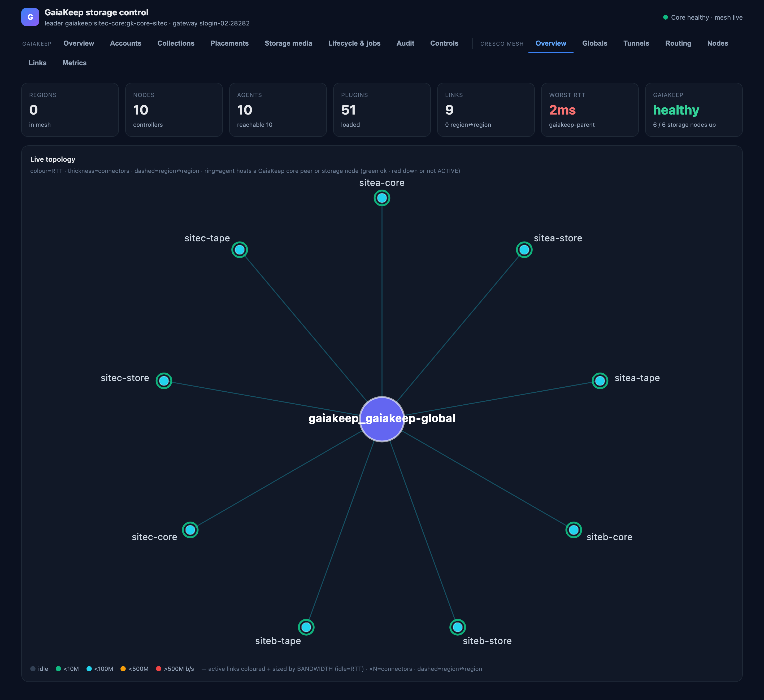The width and height of the screenshot is (764, 700).
Task: Click the Nodes controllers stat card
Action: tap(174, 110)
